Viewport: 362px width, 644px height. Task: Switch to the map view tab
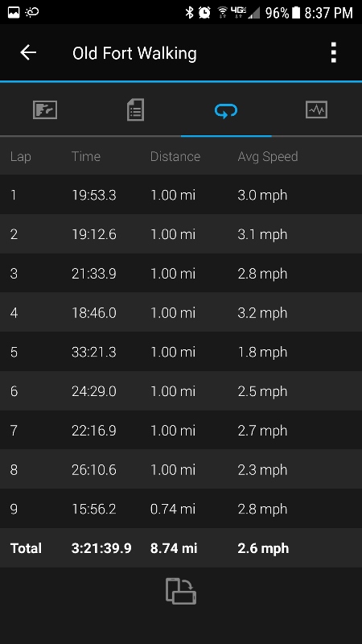[45, 110]
